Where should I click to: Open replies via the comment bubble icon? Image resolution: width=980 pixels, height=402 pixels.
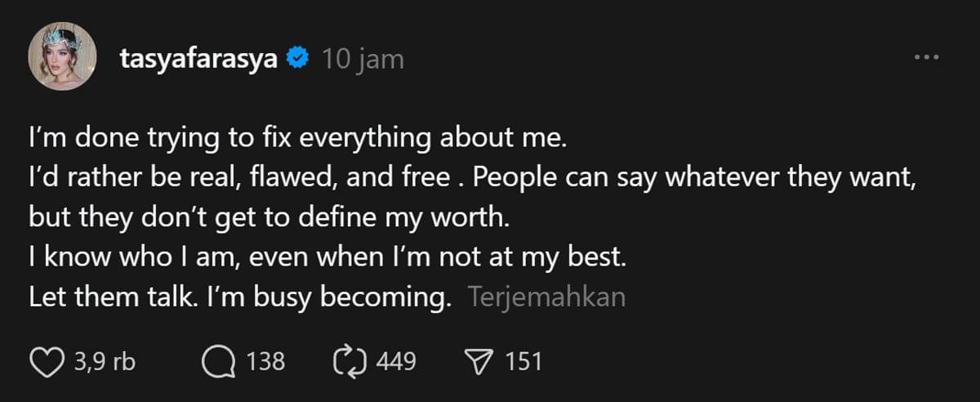pos(217,361)
